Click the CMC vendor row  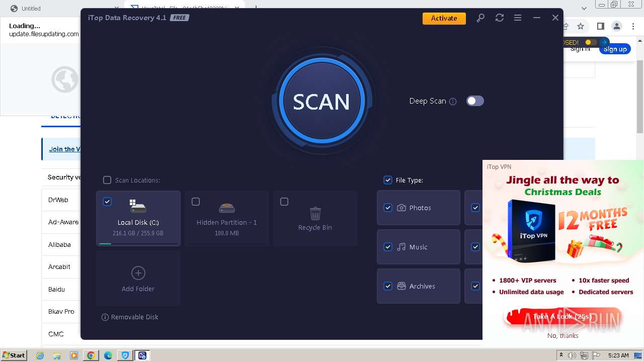[61, 334]
